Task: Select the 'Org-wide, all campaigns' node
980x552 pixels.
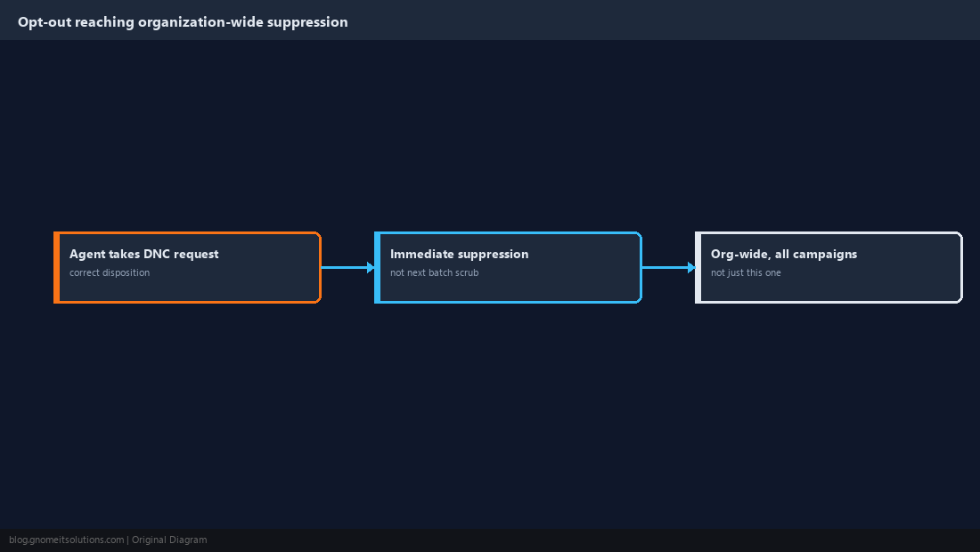Action: pyautogui.click(x=829, y=267)
